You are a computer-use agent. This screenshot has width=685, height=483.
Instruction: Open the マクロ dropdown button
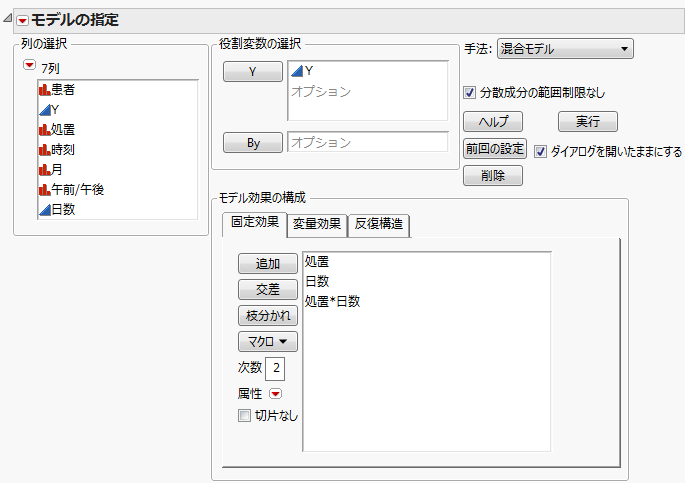click(x=268, y=342)
